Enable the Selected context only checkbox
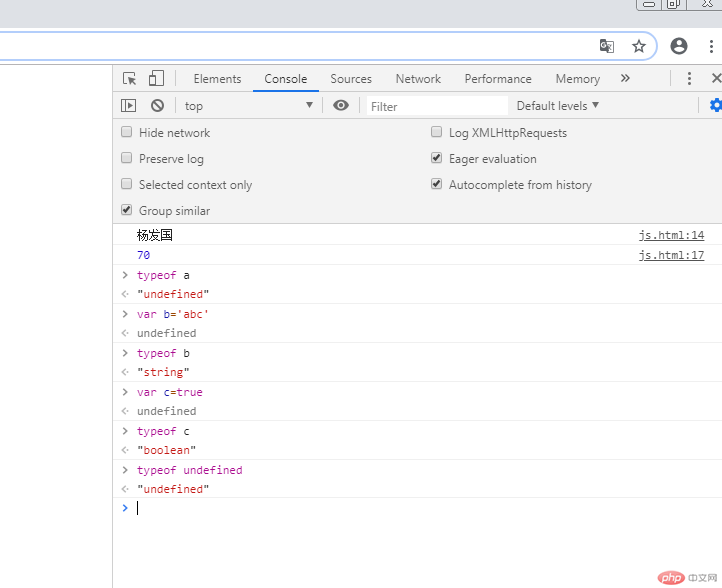 click(x=127, y=184)
